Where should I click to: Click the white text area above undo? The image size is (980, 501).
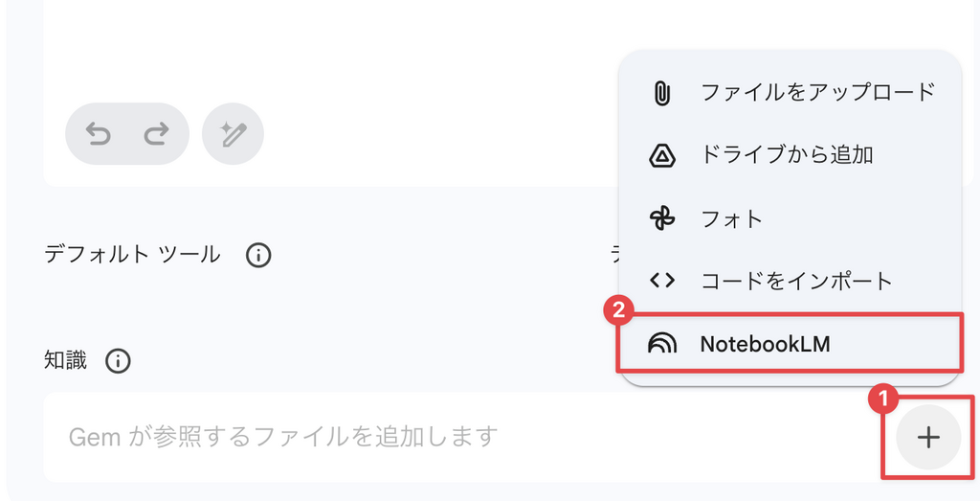(325, 48)
